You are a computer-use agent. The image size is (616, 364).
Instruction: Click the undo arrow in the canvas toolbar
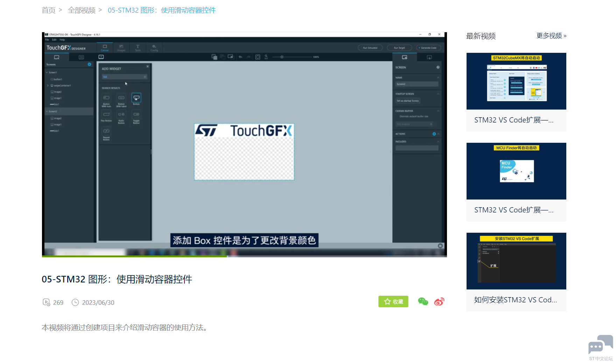(240, 57)
